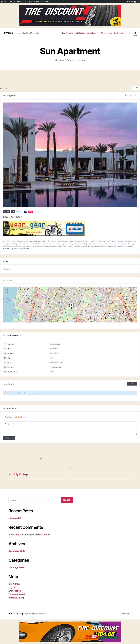140x644 pixels.
Task: Click Edit listing in the admin bar
Action: 45,2
